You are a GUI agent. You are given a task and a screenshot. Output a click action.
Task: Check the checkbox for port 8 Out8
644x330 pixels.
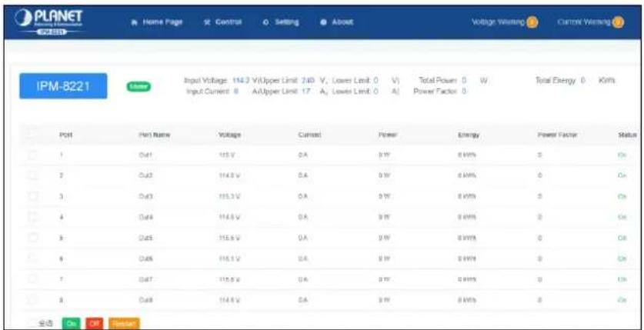coord(33,299)
